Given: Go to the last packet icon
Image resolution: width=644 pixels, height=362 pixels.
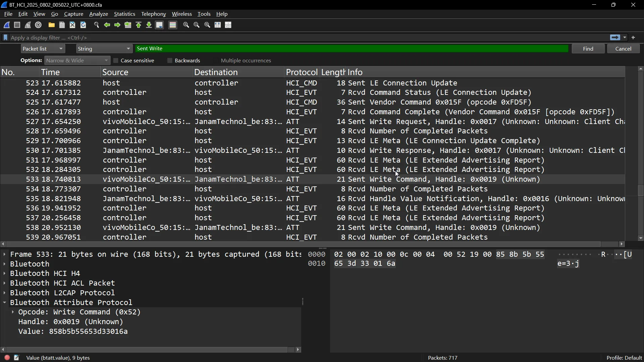Looking at the screenshot, I should point(149,25).
